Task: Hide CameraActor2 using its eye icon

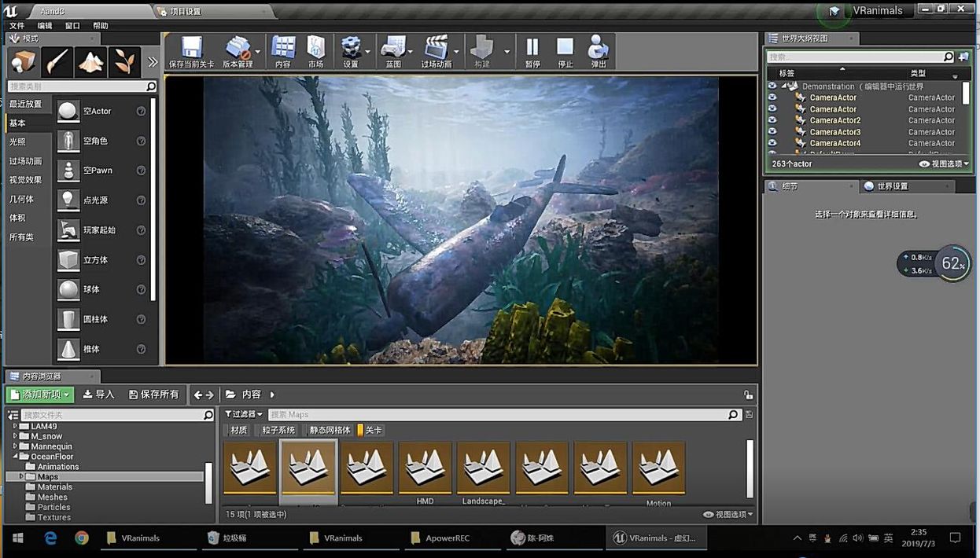Action: tap(772, 120)
